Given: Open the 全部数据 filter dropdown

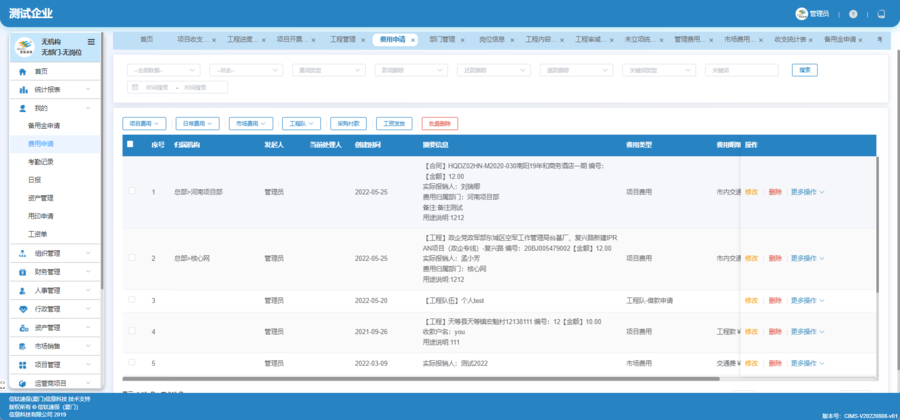Looking at the screenshot, I should [x=164, y=70].
